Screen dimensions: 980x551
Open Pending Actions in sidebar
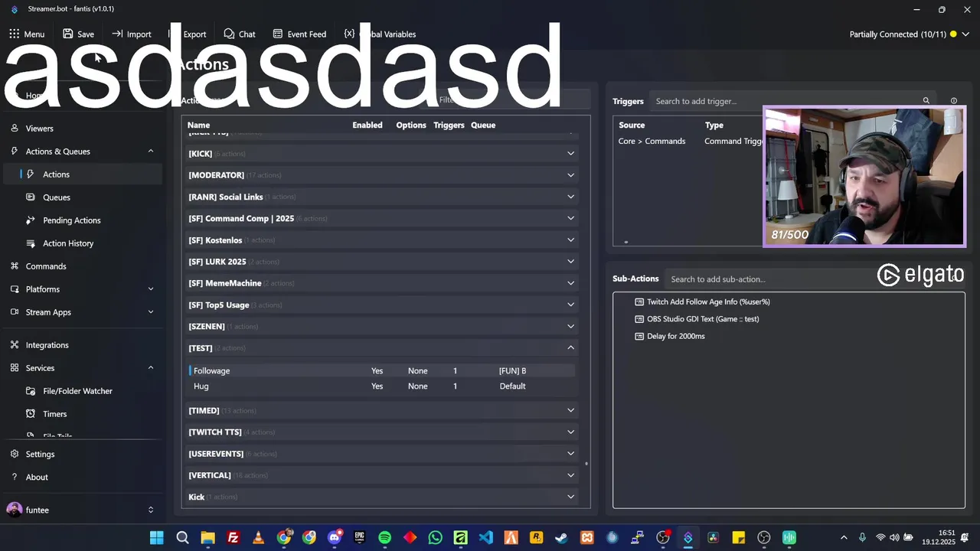[72, 220]
